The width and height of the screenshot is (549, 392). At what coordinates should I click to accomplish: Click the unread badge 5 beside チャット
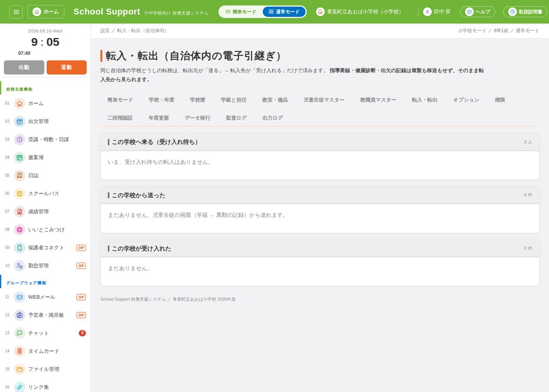click(x=82, y=333)
